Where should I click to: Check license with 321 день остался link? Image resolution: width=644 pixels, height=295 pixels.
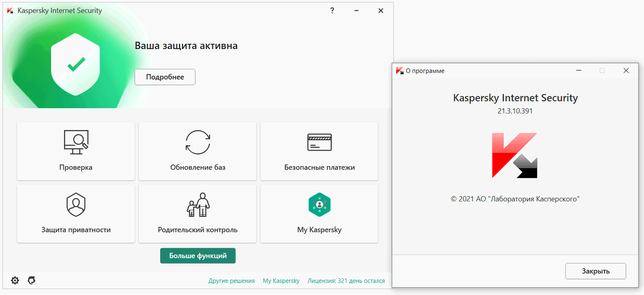(x=346, y=280)
